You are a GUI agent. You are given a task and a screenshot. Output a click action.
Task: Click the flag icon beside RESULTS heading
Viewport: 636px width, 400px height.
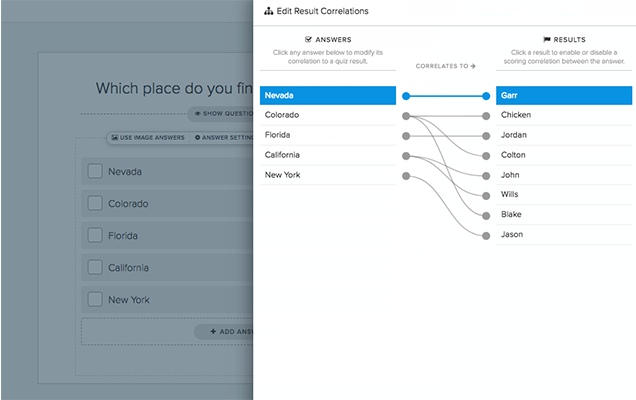(547, 39)
